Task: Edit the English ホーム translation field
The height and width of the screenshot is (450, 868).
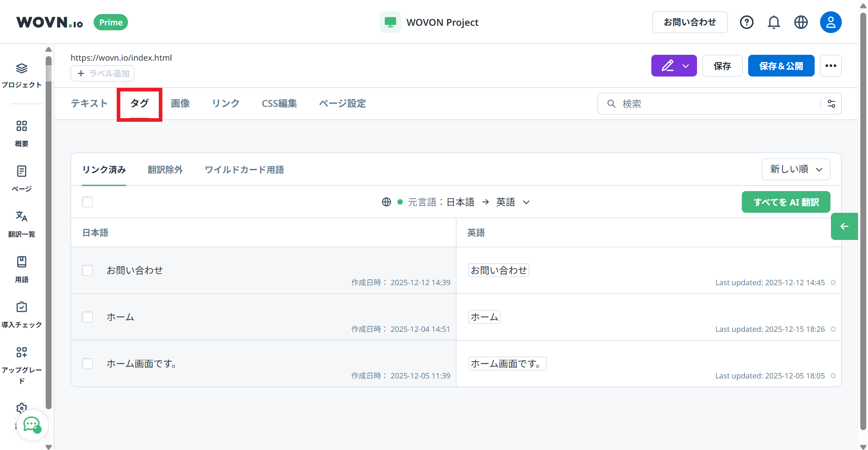Action: pos(484,317)
